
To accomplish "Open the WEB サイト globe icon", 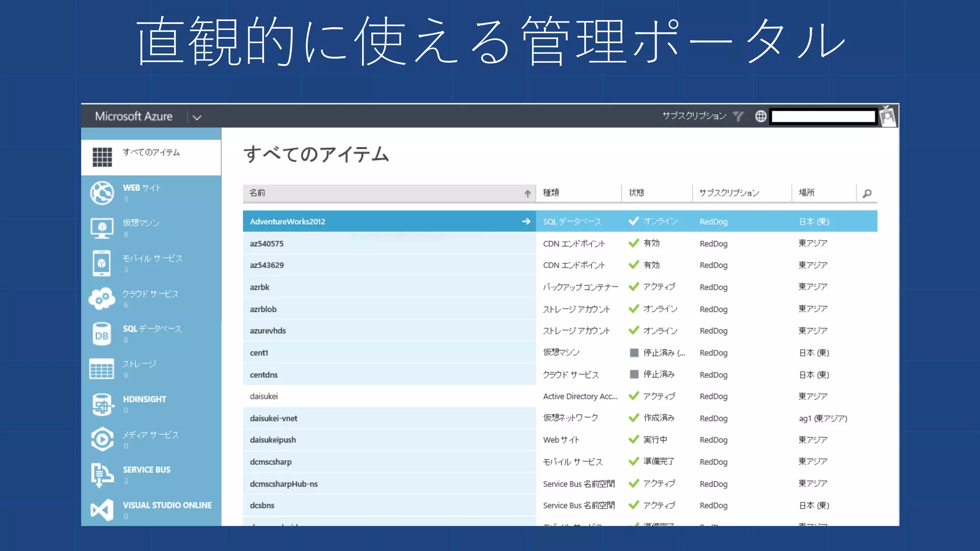I will tap(102, 193).
